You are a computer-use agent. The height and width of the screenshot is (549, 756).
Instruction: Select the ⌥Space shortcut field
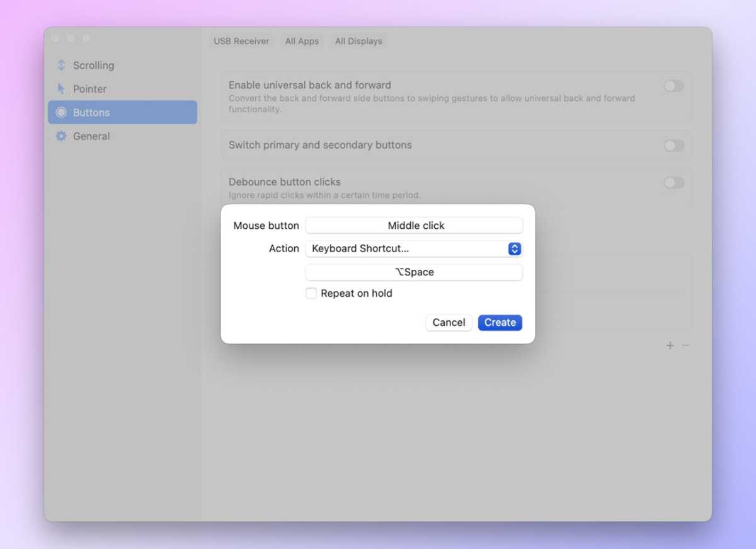[414, 272]
